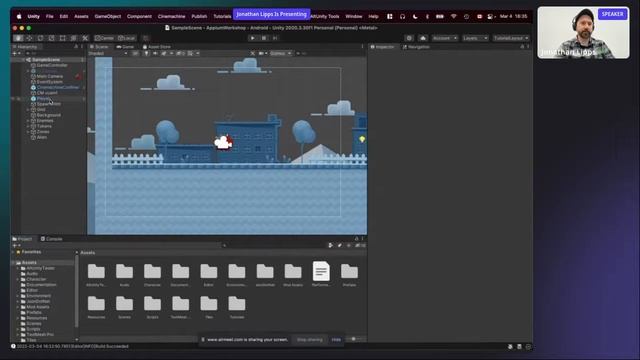Select Scripts folder in project tree

(x=33, y=329)
